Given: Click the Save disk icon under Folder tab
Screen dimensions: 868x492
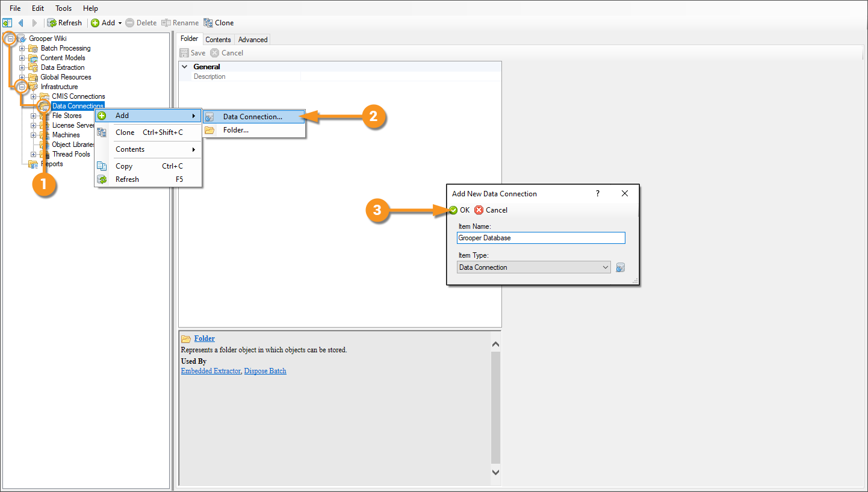Looking at the screenshot, I should [184, 53].
